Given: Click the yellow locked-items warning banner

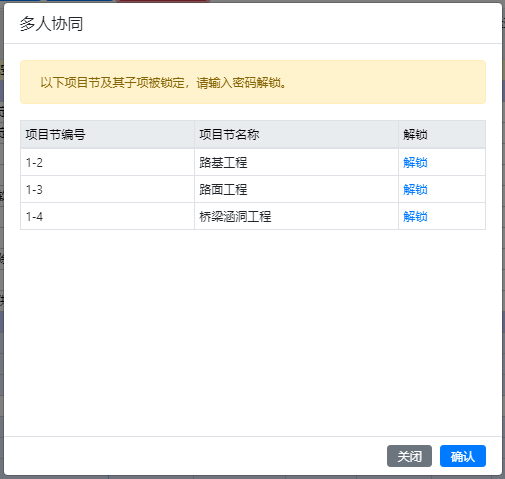Looking at the screenshot, I should click(253, 82).
